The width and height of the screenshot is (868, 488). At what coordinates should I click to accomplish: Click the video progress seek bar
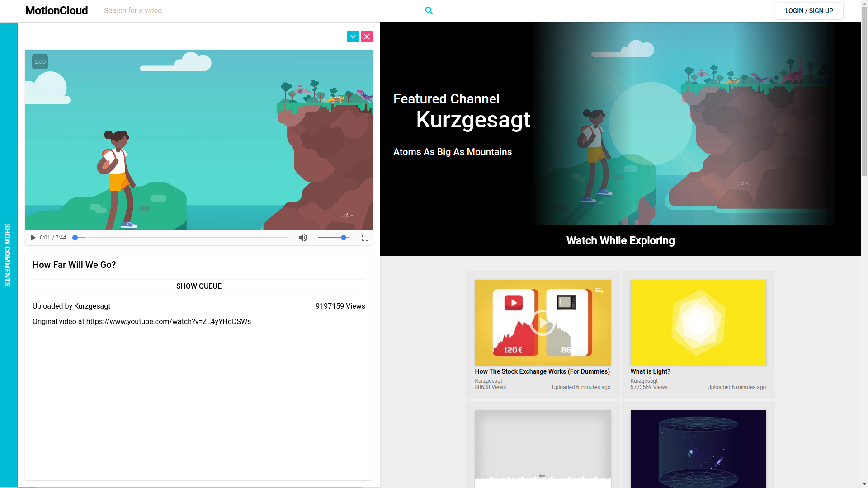click(181, 238)
